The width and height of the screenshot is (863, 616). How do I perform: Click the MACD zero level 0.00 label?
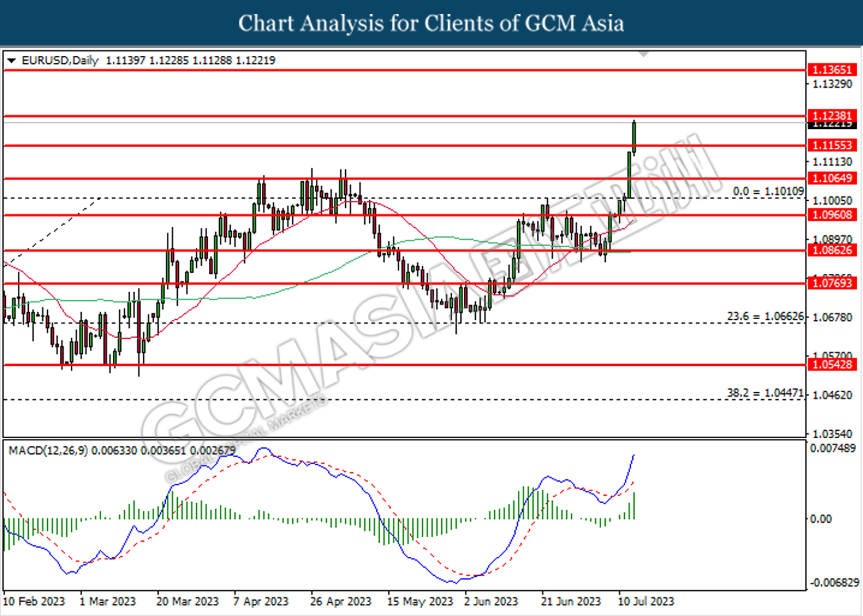(x=821, y=519)
